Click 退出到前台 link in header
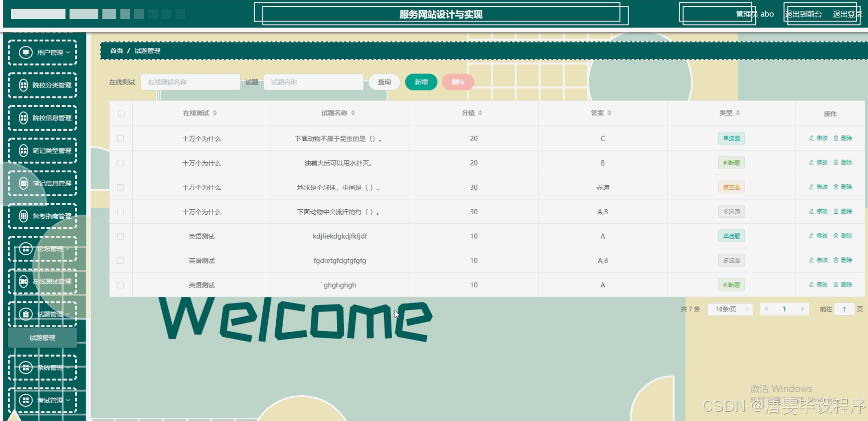Screen dimensions: 868x421 coord(804,14)
